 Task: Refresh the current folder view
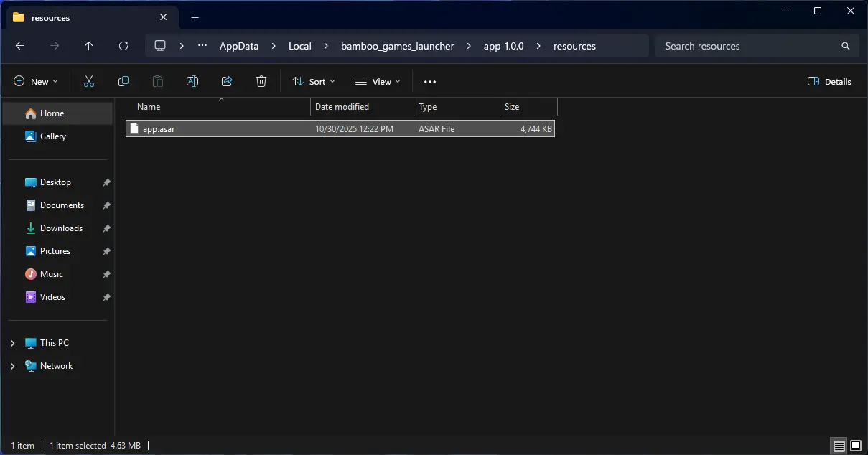pyautogui.click(x=123, y=46)
